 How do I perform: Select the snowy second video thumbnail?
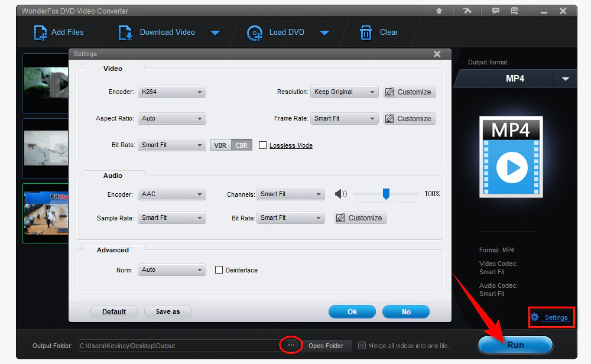(x=46, y=148)
